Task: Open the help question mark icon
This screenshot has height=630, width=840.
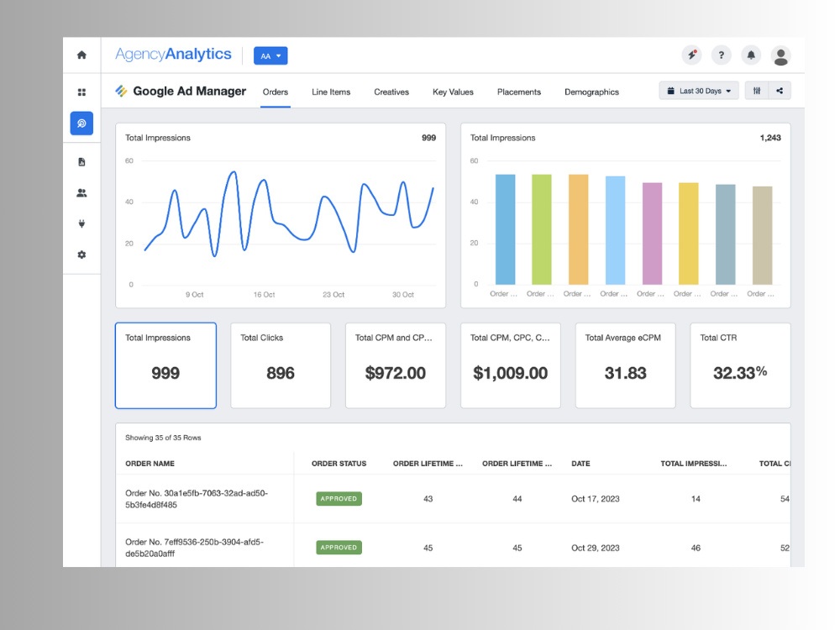Action: [721, 55]
